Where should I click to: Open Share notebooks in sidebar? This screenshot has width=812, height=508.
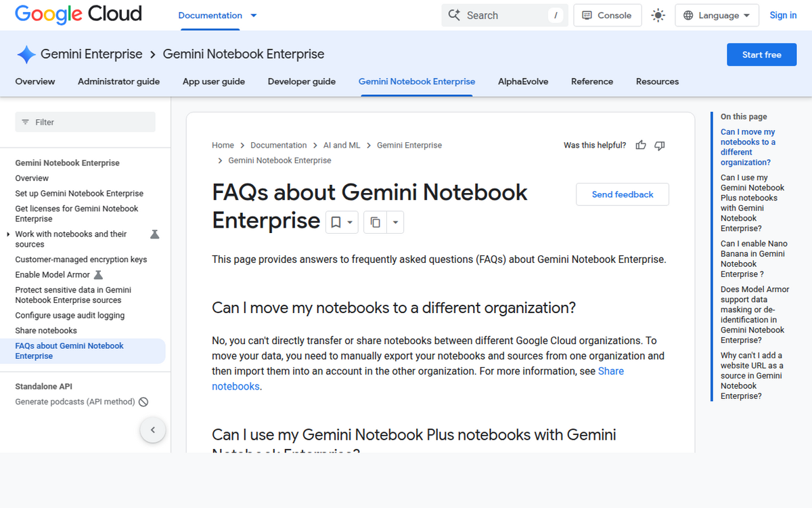click(46, 331)
